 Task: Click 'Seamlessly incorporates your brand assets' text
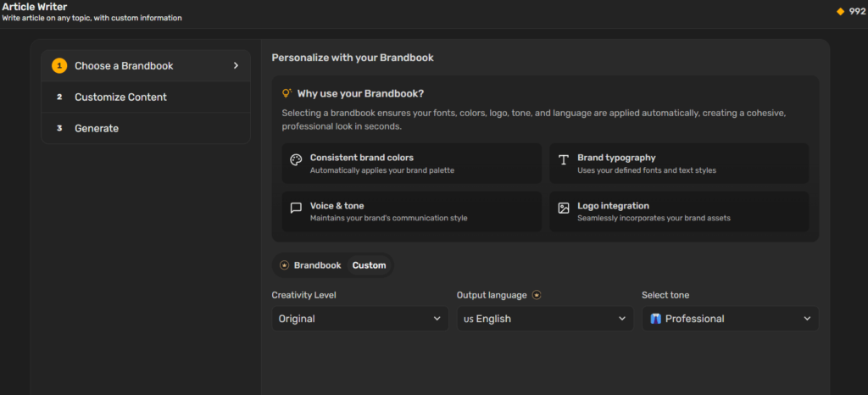[x=654, y=218]
